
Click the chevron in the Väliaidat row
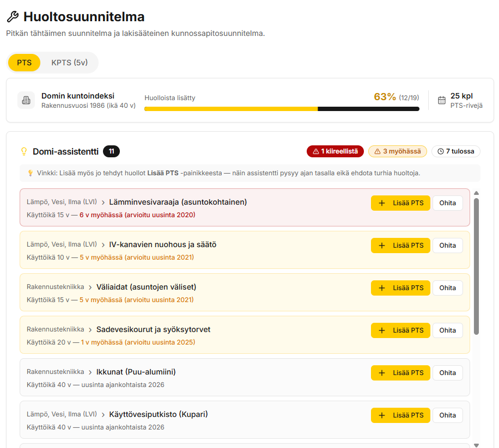90,287
